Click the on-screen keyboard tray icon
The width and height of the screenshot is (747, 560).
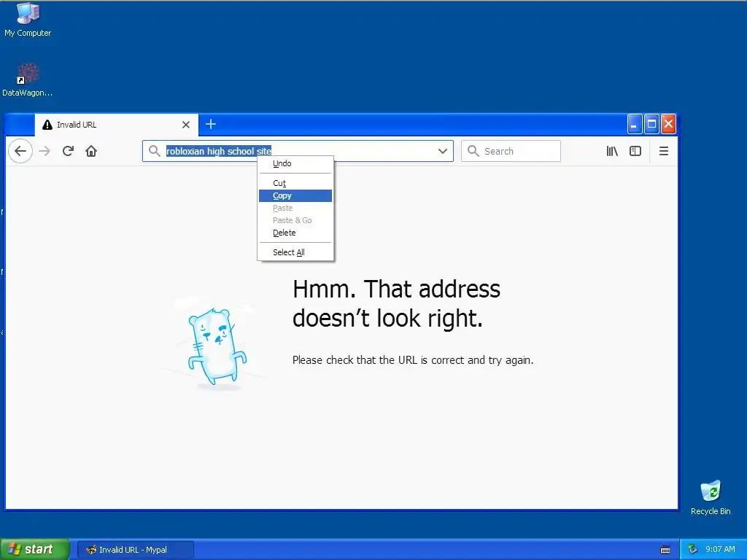point(665,550)
